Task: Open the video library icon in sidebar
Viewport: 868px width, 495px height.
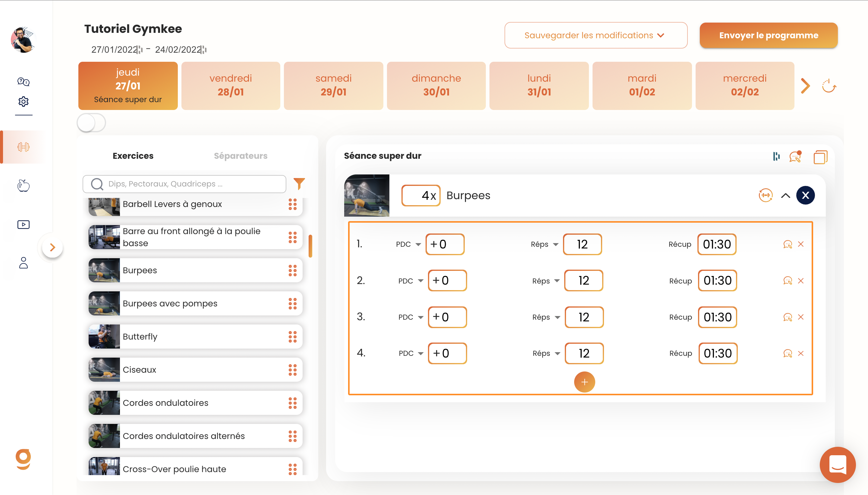Action: point(24,224)
